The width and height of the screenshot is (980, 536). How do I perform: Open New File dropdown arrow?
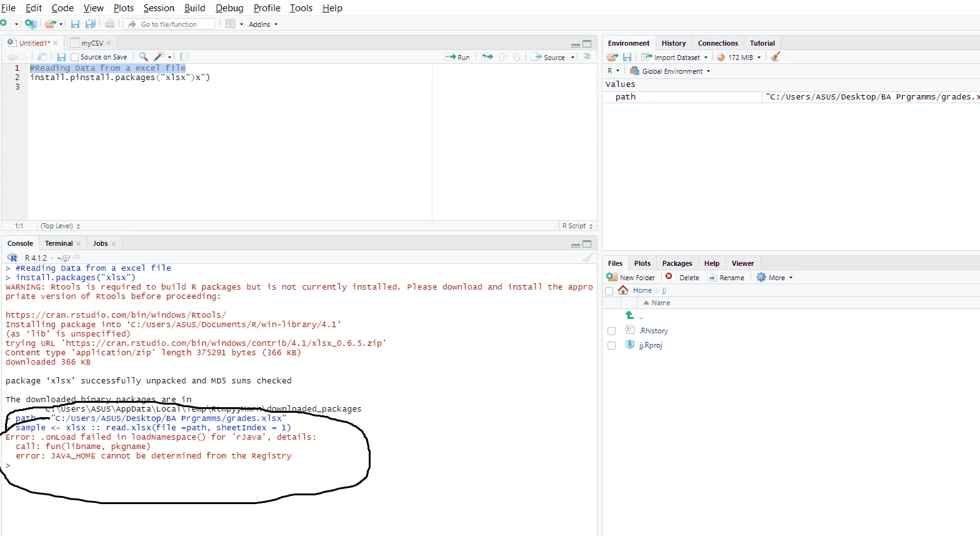click(x=17, y=24)
